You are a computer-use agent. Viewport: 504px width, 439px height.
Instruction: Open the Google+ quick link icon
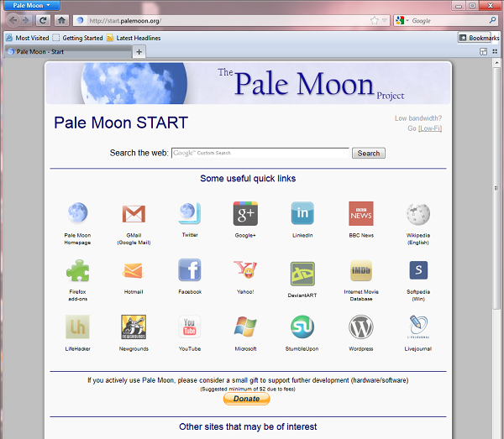tap(245, 213)
